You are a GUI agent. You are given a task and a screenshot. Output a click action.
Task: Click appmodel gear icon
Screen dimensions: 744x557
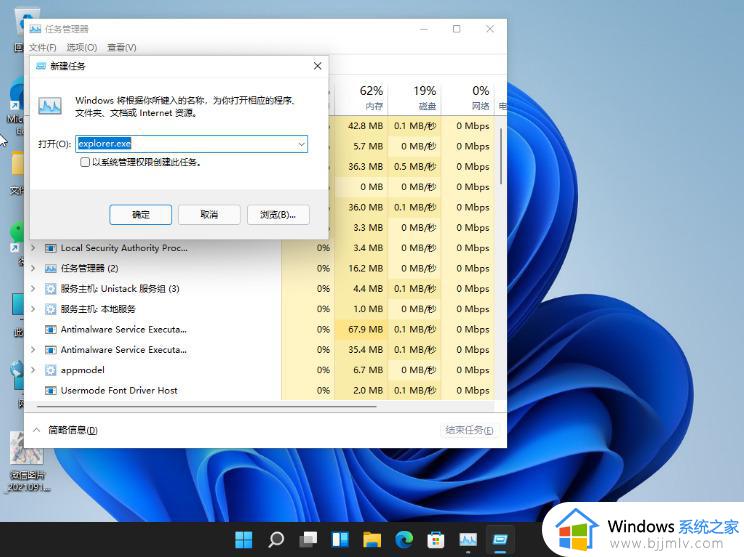51,370
